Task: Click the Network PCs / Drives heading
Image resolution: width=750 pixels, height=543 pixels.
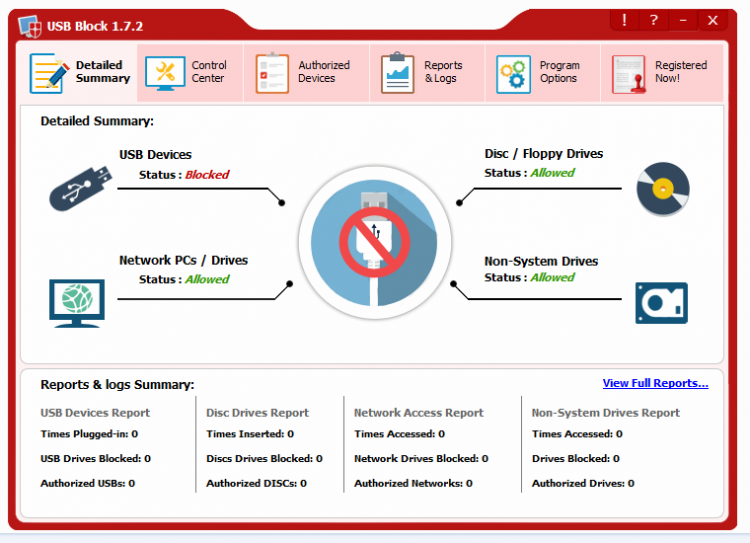Action: (x=184, y=260)
